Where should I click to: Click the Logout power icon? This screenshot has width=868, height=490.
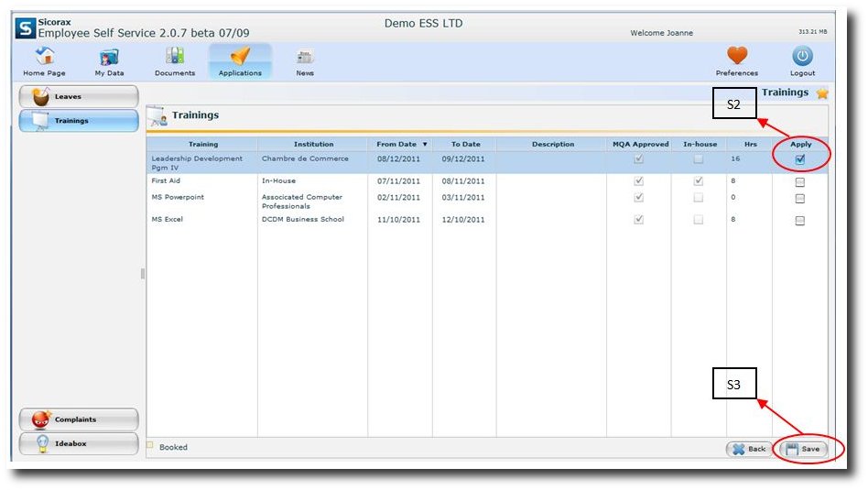pos(802,57)
